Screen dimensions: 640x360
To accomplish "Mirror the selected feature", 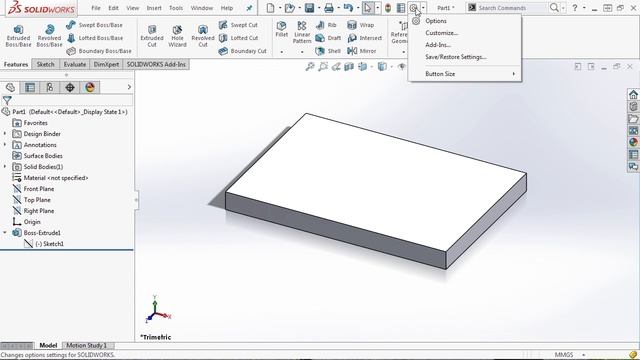I will tap(362, 51).
